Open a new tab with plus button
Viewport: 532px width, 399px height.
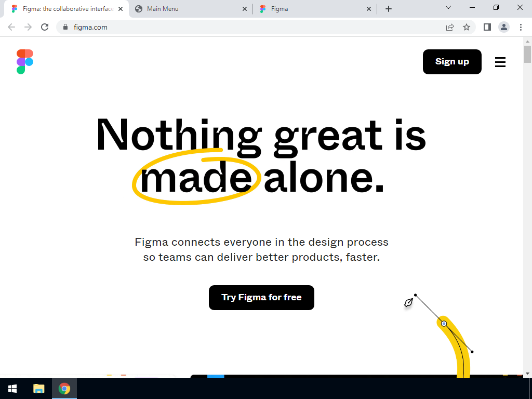[x=389, y=9]
